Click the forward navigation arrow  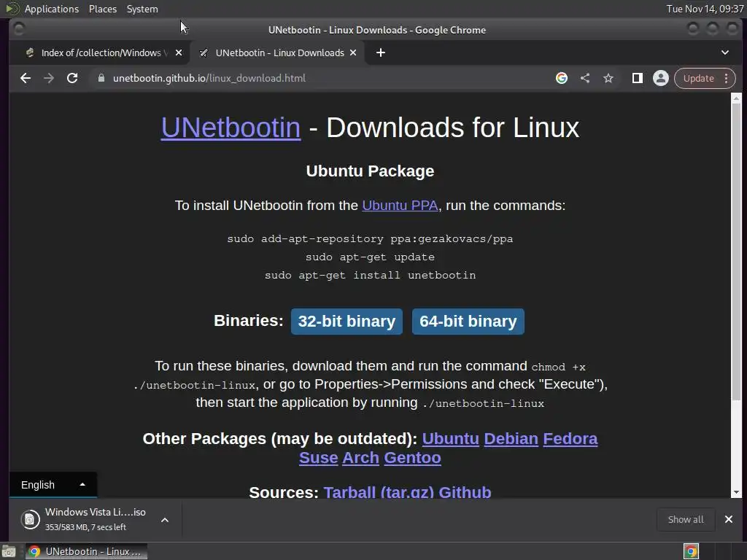pyautogui.click(x=49, y=78)
